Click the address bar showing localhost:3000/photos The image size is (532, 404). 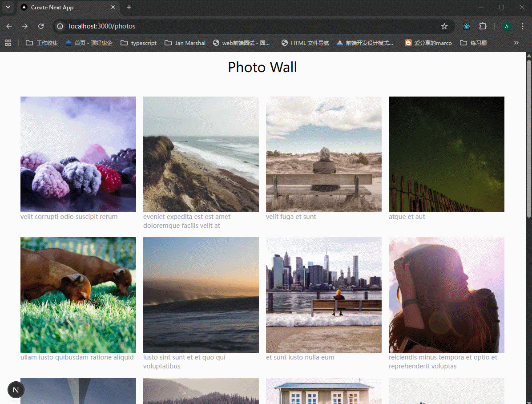pyautogui.click(x=249, y=26)
